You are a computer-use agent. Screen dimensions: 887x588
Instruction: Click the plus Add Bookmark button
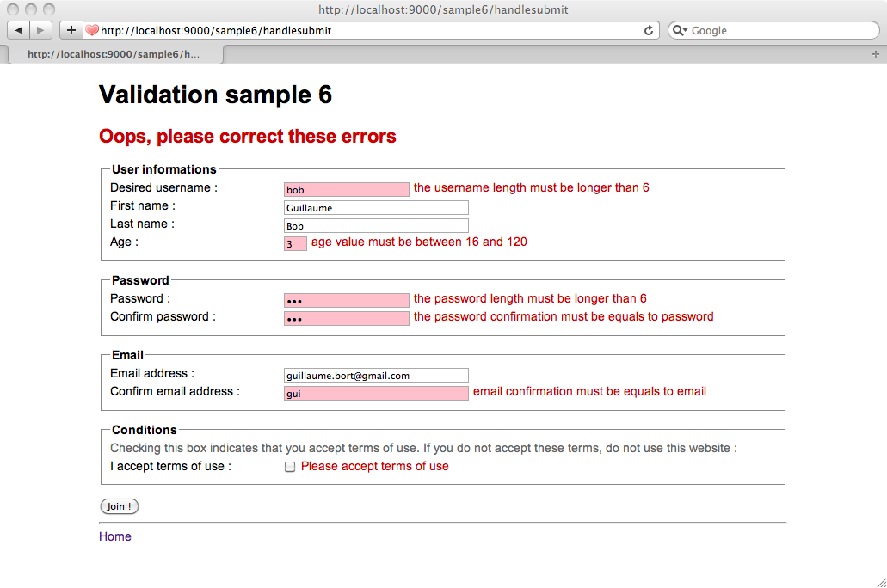tap(71, 30)
